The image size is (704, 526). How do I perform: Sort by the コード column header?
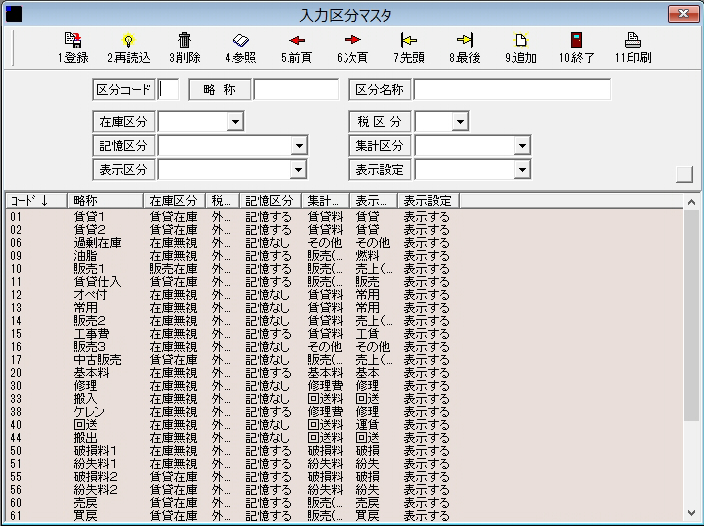tap(35, 200)
